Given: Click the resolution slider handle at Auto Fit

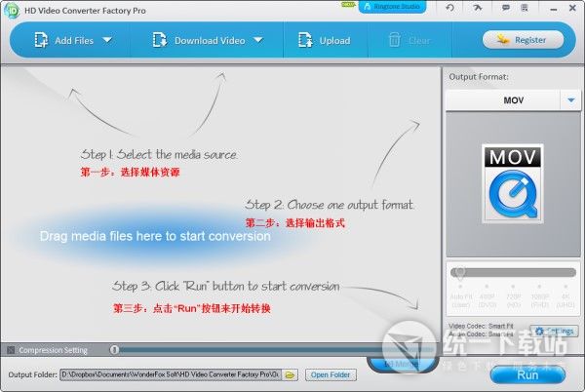Looking at the screenshot, I should point(459,273).
